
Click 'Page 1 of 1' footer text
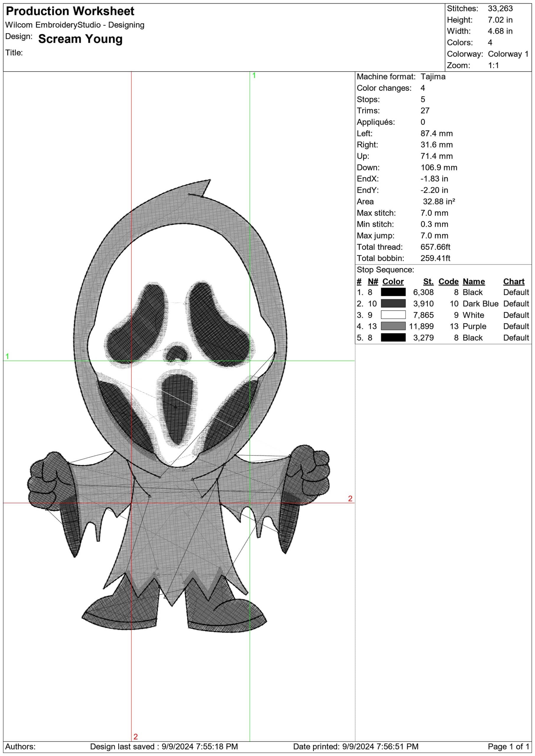pos(509,747)
